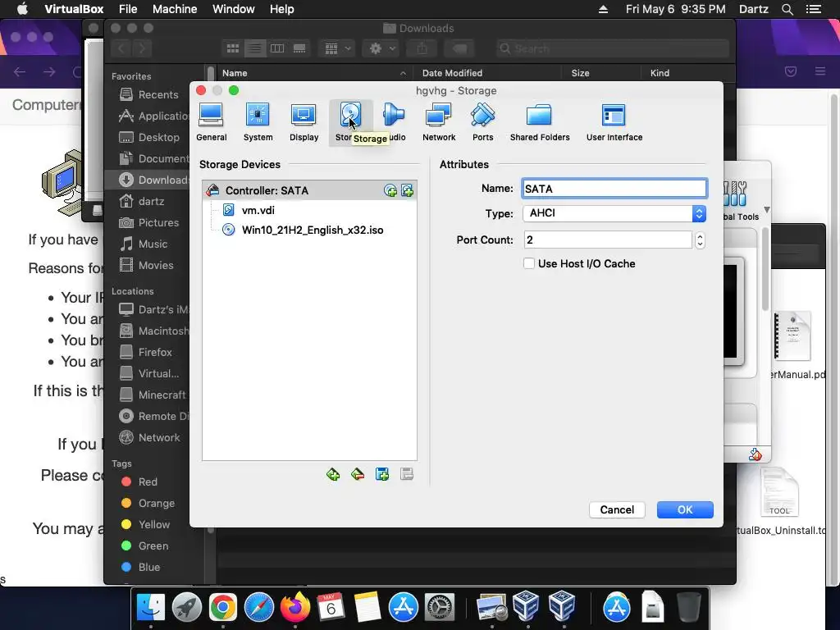Select Recents in Finder sidebar
The width and height of the screenshot is (840, 630).
[149, 95]
